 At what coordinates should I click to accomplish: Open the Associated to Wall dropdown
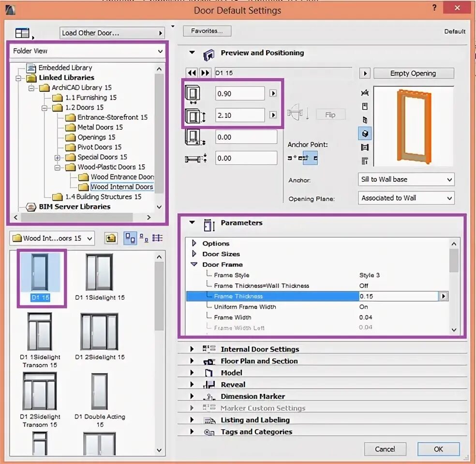pyautogui.click(x=406, y=198)
